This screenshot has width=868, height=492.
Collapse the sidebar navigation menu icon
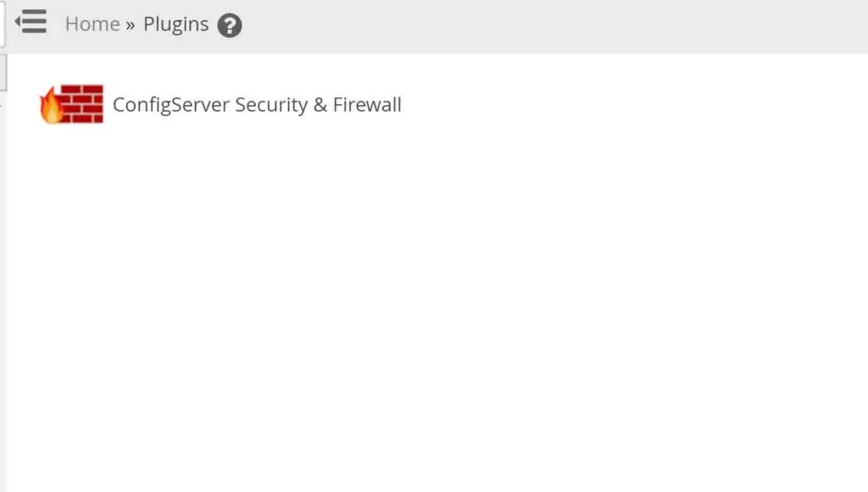point(31,21)
